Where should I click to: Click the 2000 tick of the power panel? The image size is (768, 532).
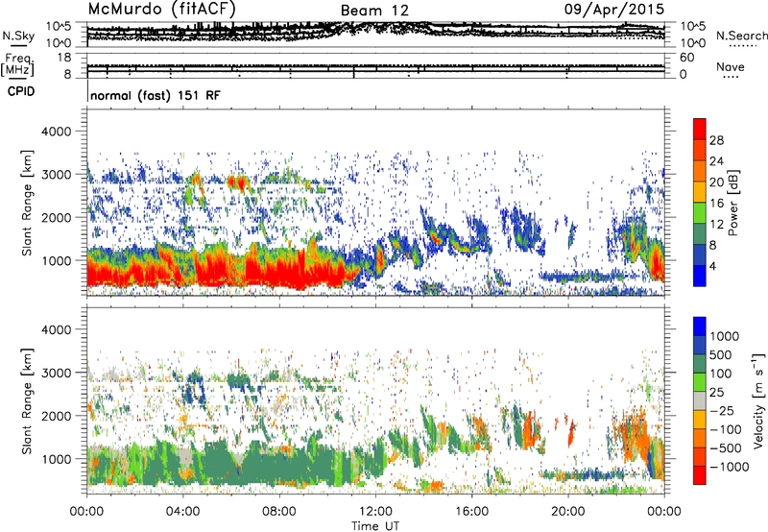click(56, 217)
